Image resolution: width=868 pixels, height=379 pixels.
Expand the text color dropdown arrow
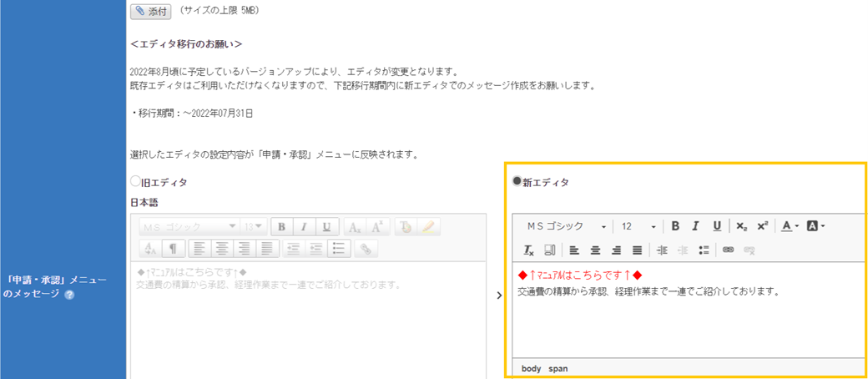pyautogui.click(x=797, y=226)
